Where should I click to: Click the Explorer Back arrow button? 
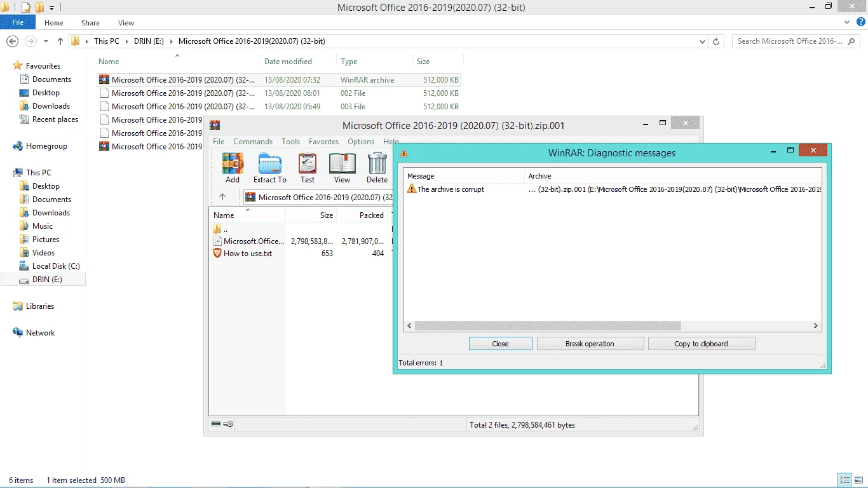tap(12, 41)
